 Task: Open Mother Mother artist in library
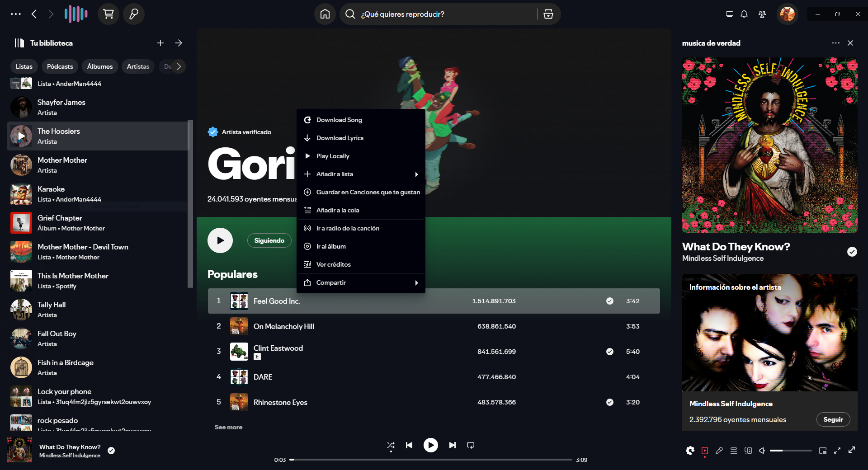tap(97, 165)
